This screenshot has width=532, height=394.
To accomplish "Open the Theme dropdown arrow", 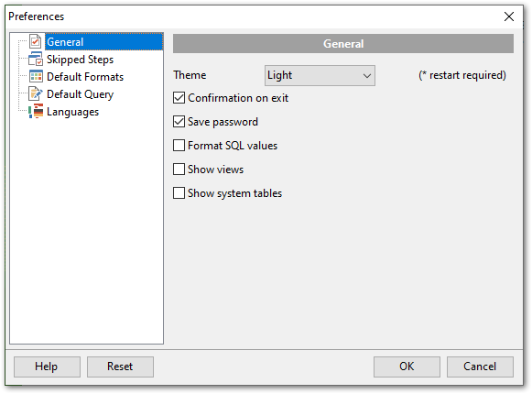I will click(x=367, y=75).
